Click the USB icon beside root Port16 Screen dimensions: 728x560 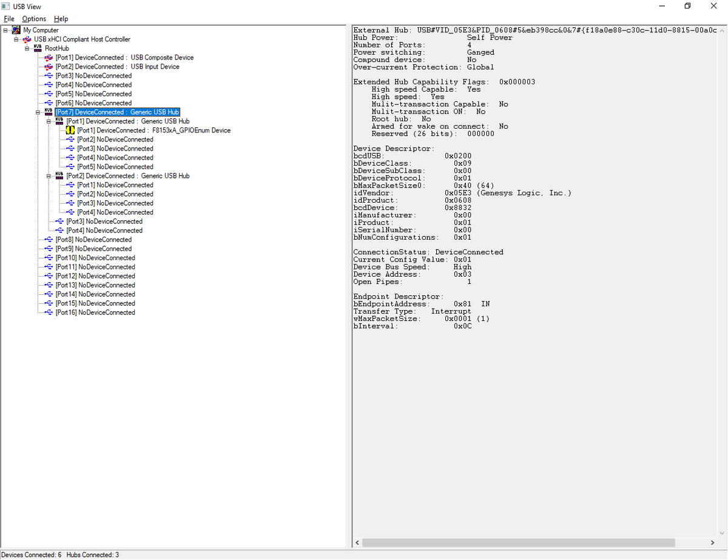[49, 312]
